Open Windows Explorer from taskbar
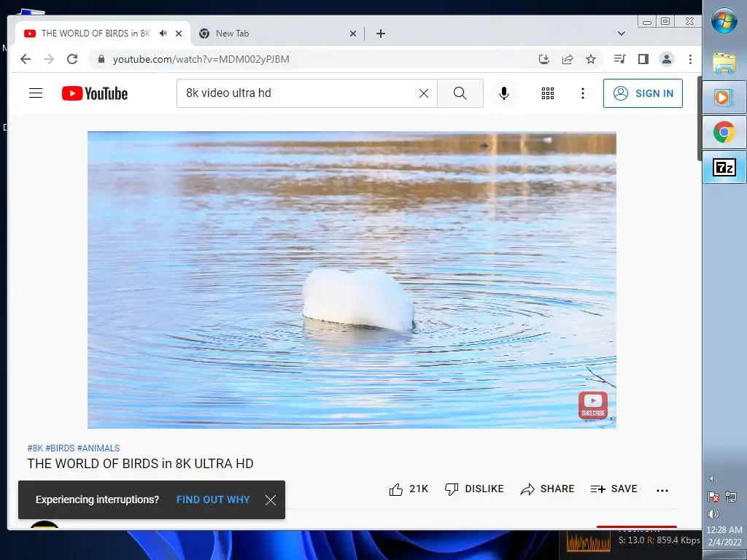Screen dimensions: 747x560 click(x=724, y=63)
